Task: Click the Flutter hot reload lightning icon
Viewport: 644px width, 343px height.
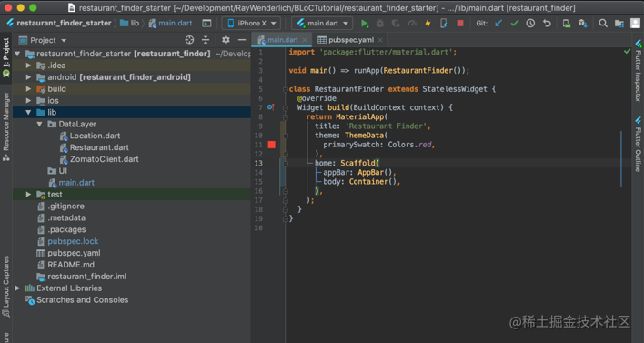Action: tap(428, 24)
